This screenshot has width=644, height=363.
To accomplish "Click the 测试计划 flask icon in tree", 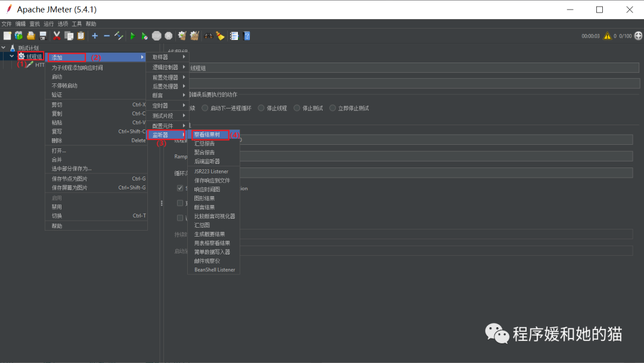I will point(13,48).
